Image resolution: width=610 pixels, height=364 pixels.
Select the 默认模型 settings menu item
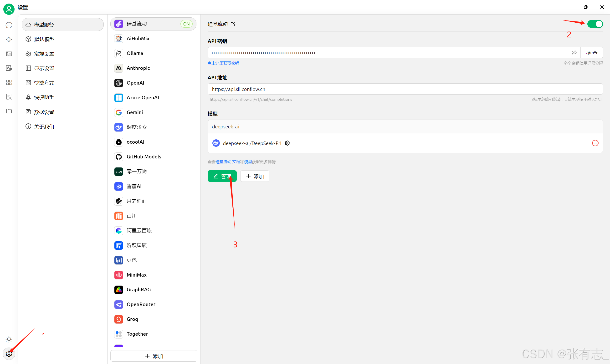click(x=44, y=39)
